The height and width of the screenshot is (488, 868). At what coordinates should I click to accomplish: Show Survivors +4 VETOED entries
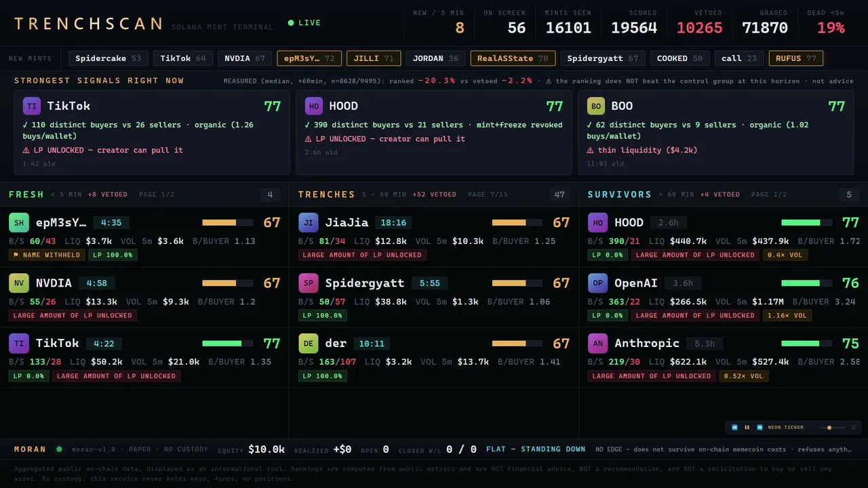pos(720,195)
